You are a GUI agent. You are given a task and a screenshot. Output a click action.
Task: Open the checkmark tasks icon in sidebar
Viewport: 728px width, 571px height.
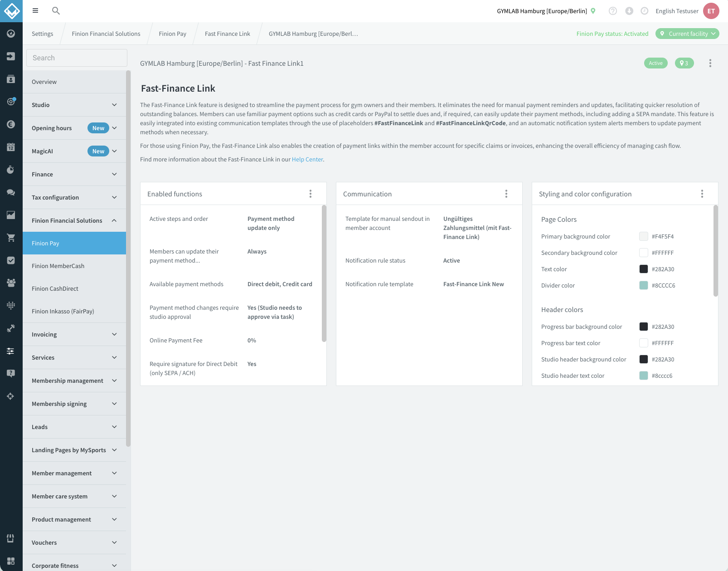(x=11, y=260)
